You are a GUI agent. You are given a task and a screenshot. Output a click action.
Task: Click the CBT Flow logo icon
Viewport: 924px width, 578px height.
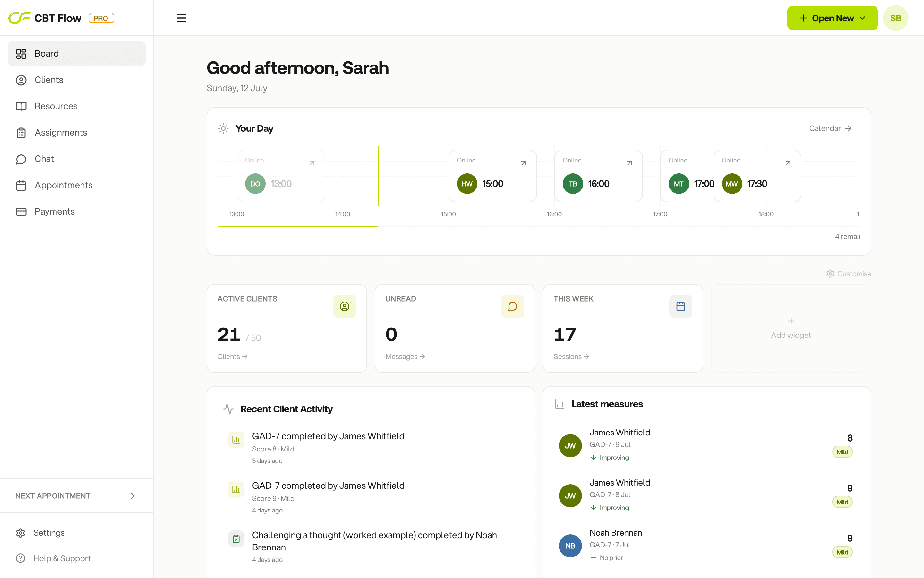pyautogui.click(x=20, y=18)
